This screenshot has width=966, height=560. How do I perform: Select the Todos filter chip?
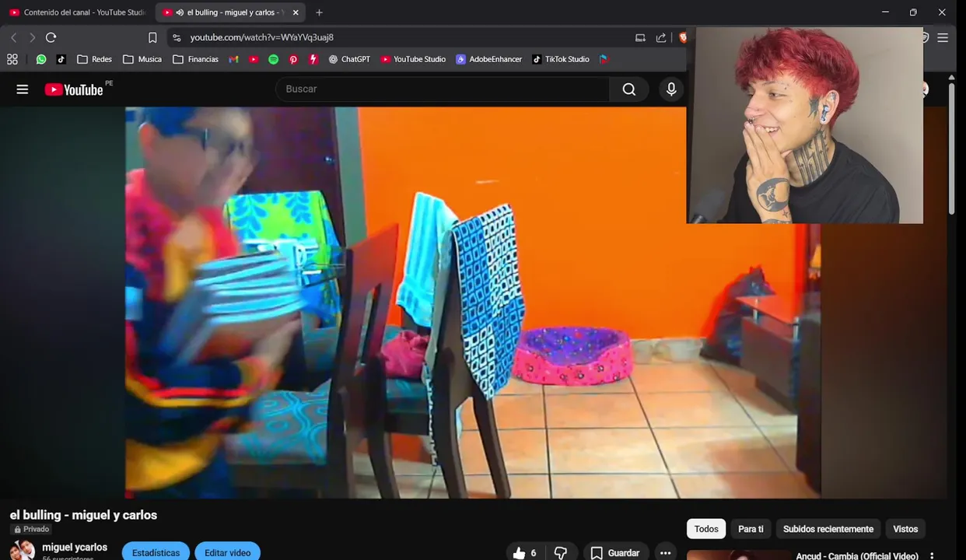pyautogui.click(x=706, y=529)
